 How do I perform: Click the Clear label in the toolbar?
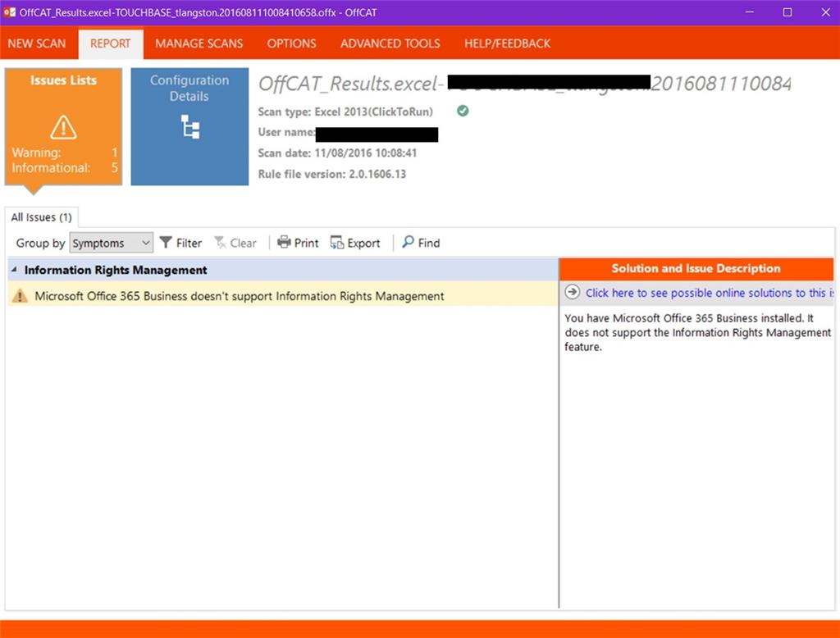tap(243, 243)
